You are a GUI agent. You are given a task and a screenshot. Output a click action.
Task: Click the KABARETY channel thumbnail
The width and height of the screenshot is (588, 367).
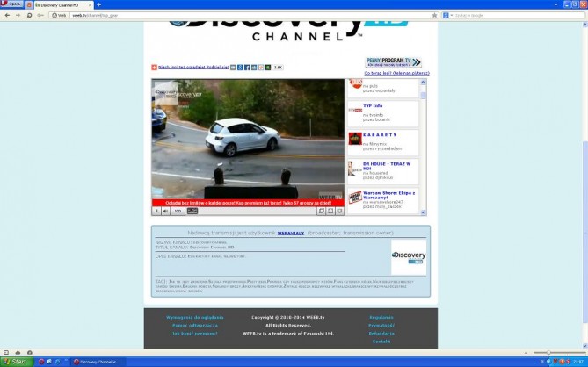pyautogui.click(x=355, y=139)
